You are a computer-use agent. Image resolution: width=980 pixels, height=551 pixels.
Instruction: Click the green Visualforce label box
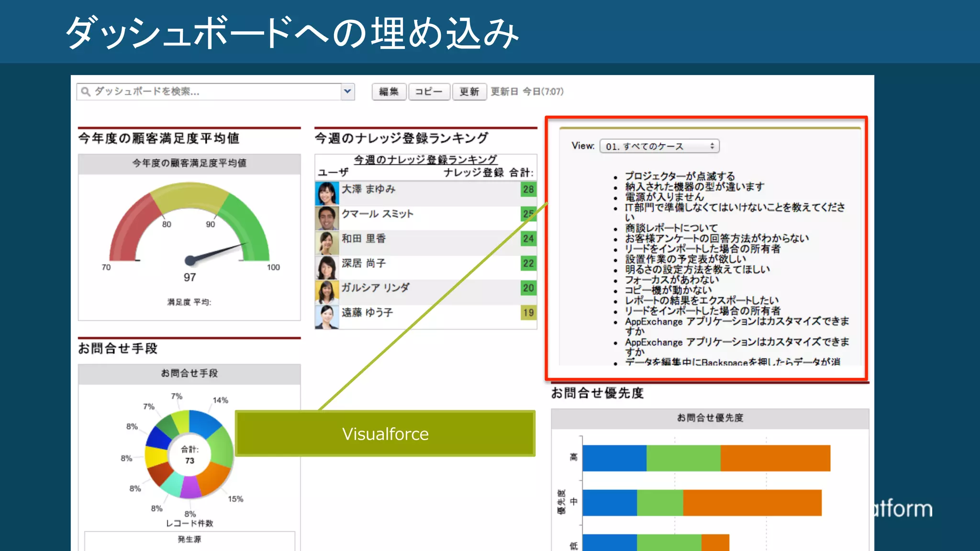385,433
